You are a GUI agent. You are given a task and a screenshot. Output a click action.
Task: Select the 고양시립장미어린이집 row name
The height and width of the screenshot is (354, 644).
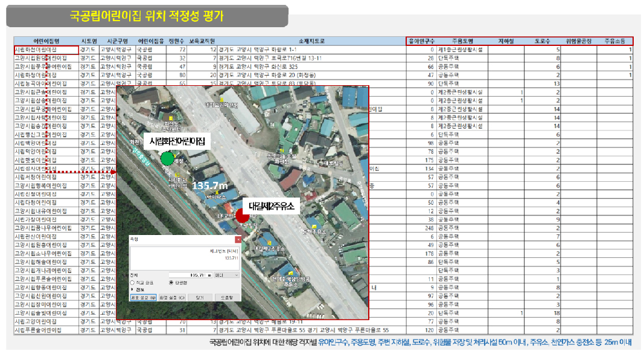tap(46, 304)
